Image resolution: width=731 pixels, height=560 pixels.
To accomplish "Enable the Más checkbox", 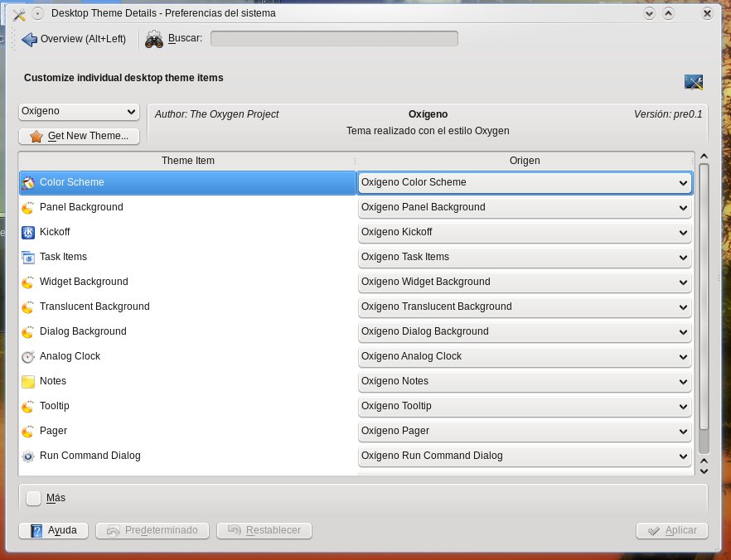I will [33, 498].
